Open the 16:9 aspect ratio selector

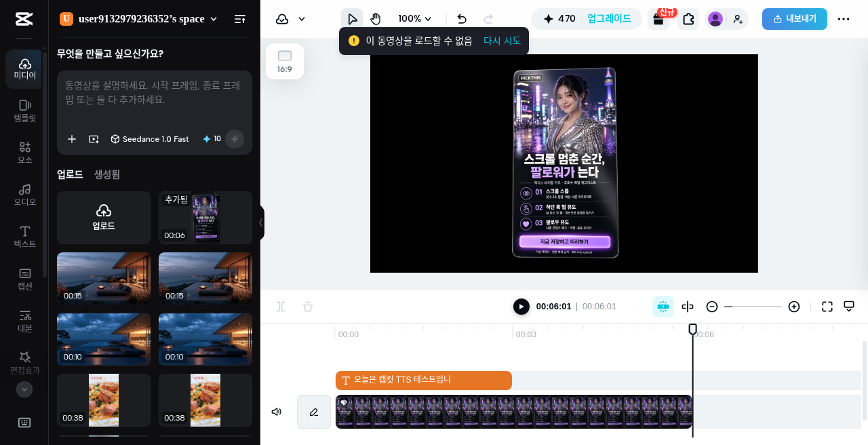point(285,62)
